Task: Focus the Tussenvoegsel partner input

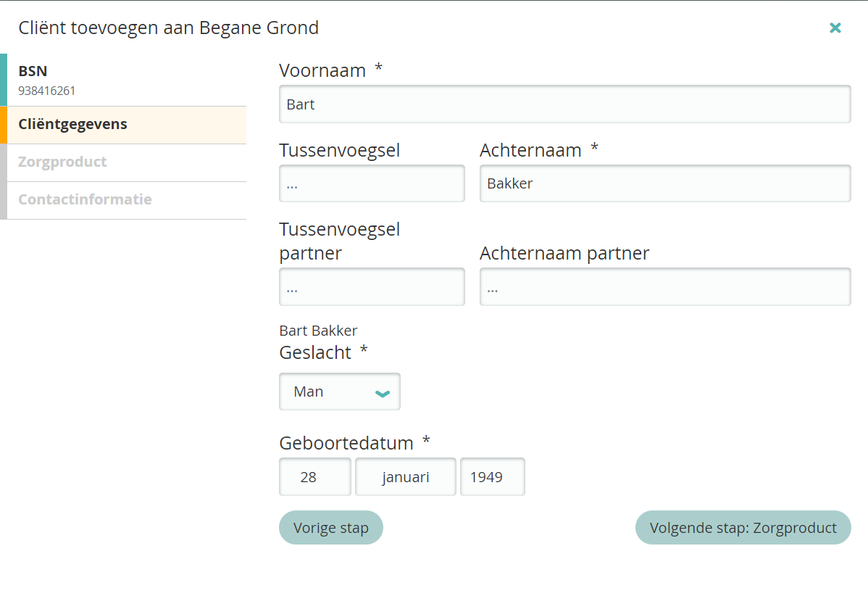Action: point(372,287)
